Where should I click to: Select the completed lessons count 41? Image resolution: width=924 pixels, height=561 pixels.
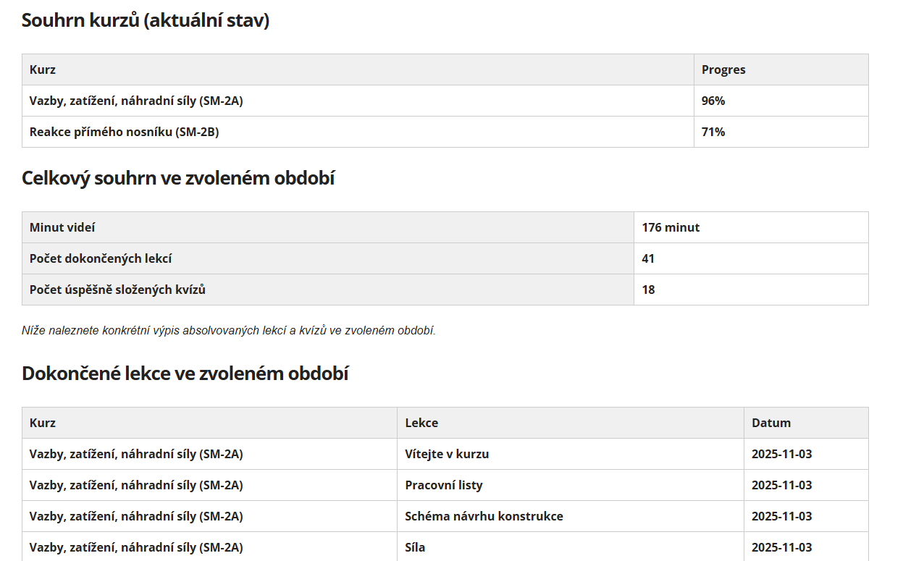(x=751, y=258)
